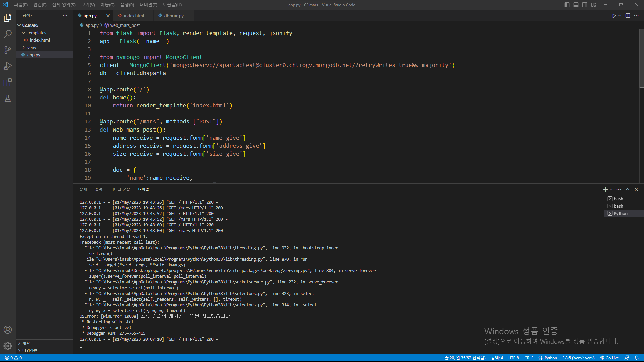Viewport: 644px width, 362px height.
Task: Change file encoding UTF-8
Action: [x=513, y=358]
